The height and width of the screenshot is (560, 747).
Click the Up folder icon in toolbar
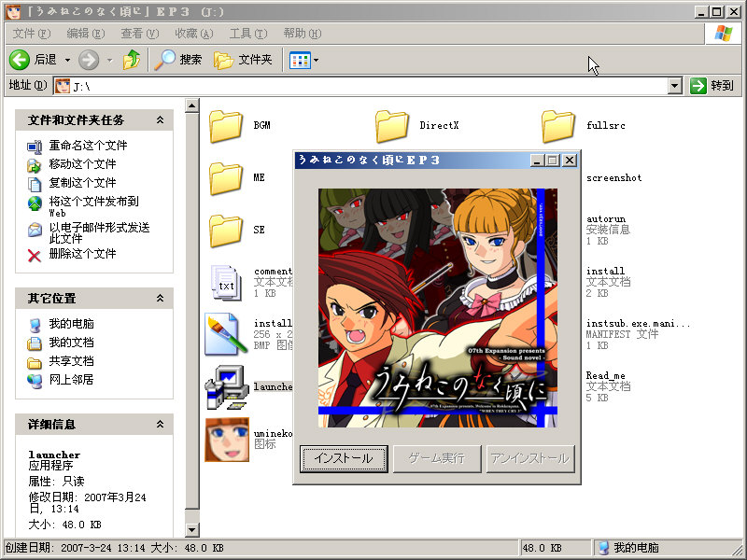[x=132, y=60]
